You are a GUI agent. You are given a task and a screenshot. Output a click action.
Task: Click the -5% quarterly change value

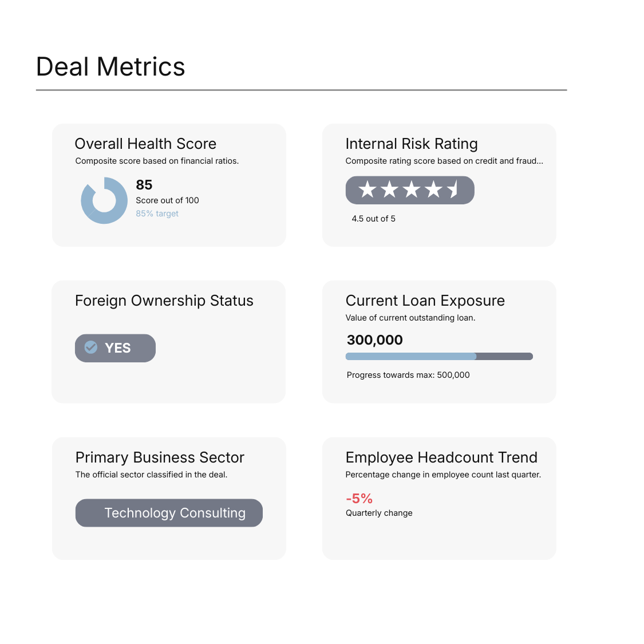coord(358,499)
